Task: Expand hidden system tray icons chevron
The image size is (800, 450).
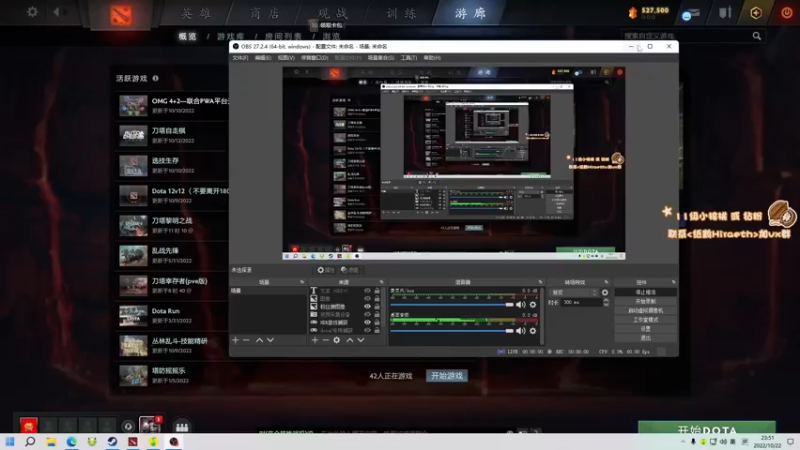Action: 683,442
